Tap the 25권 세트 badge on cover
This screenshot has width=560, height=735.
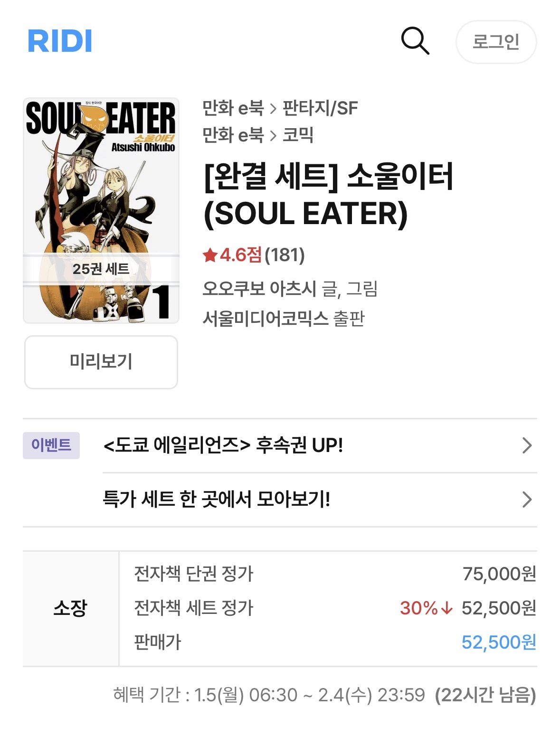tap(101, 269)
